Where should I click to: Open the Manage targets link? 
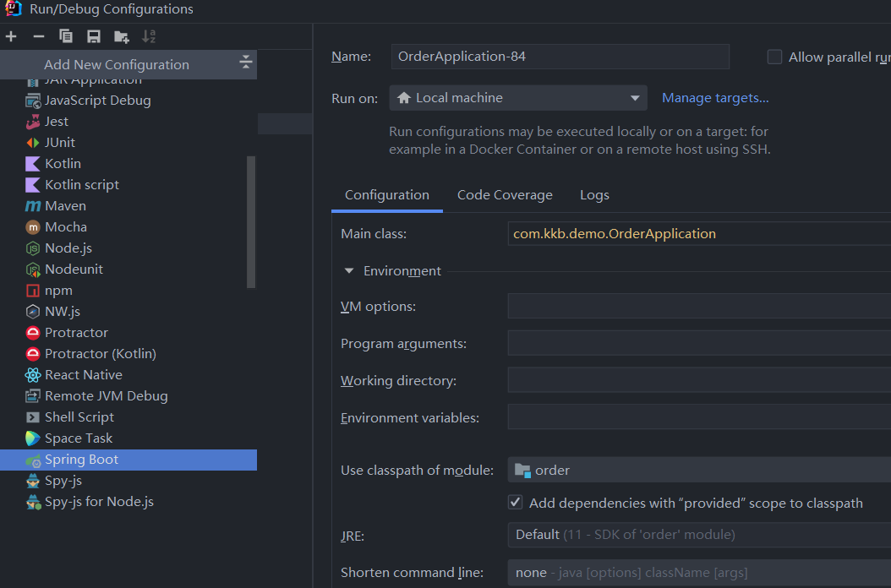tap(715, 98)
